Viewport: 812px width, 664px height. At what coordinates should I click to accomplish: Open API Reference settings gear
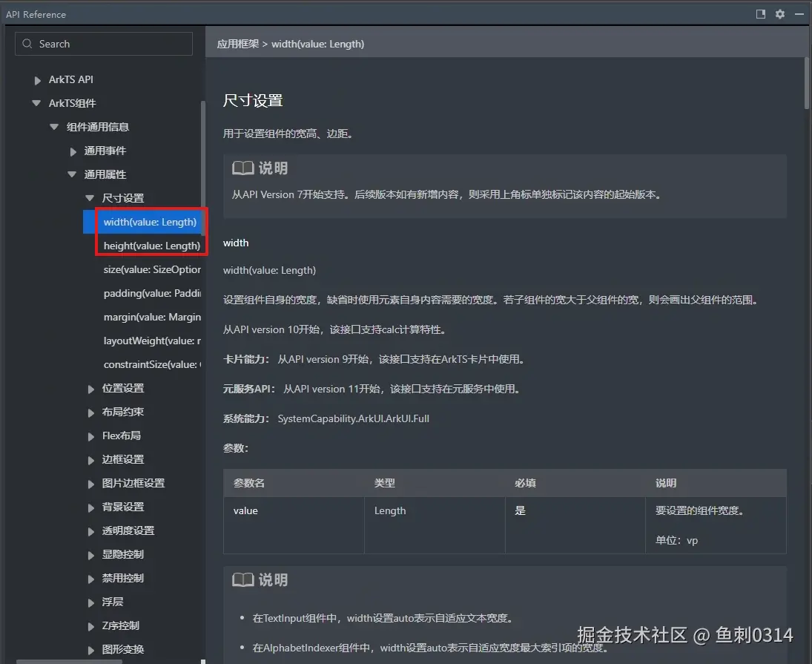(780, 14)
